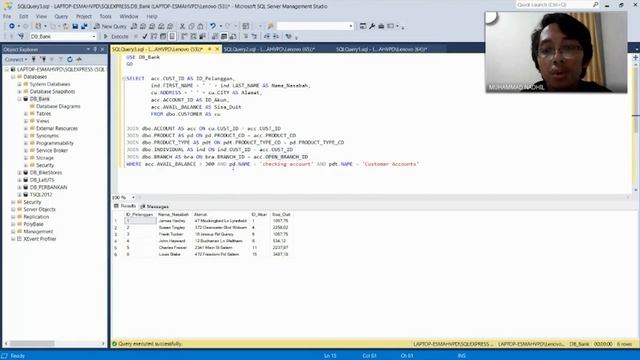Viewport: 640px width, 360px height.
Task: Expand the DB_BikeStores database
Action: coord(19,173)
